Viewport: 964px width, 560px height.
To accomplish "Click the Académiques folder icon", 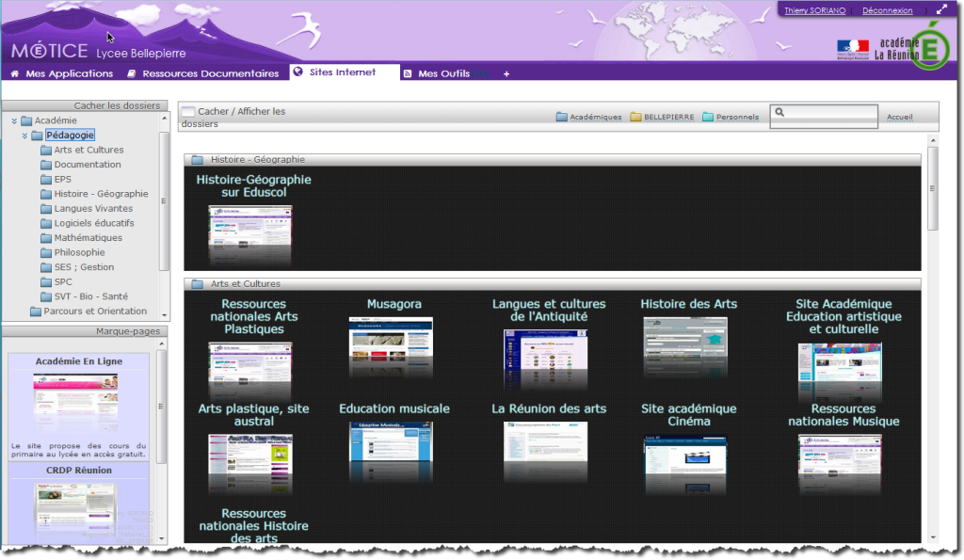I will tap(561, 118).
